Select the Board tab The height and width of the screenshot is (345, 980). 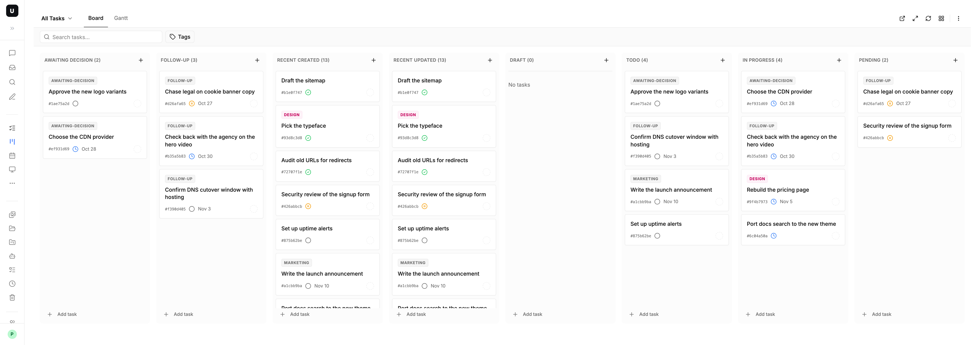(96, 18)
